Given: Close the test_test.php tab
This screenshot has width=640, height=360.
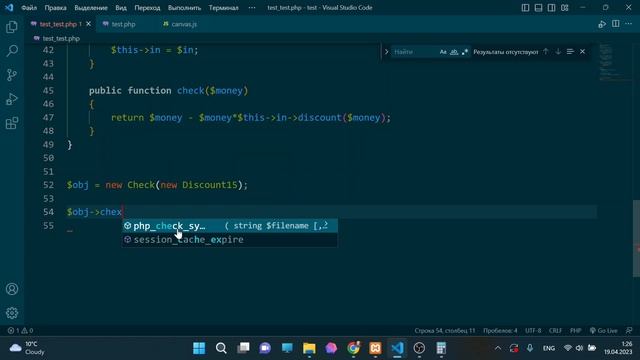Looking at the screenshot, I should [x=89, y=24].
